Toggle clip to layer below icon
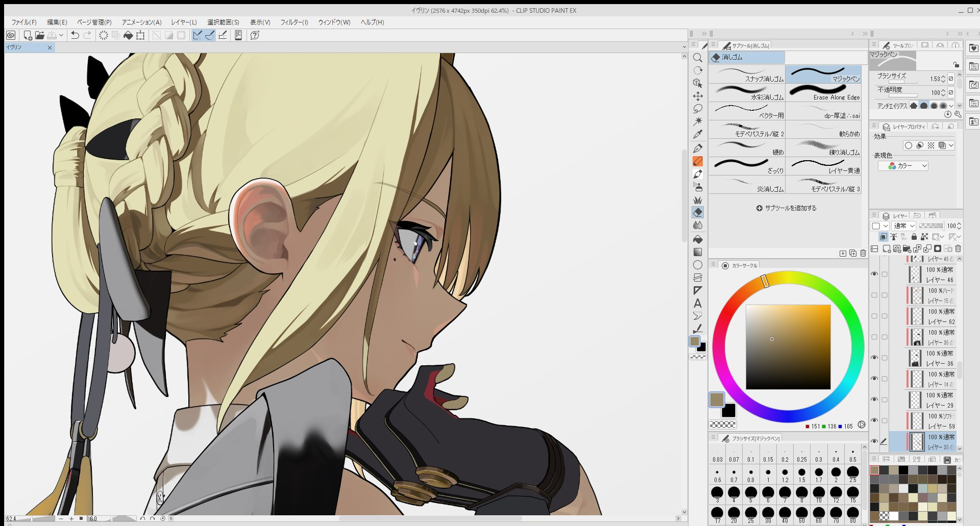The image size is (980, 526). (x=884, y=237)
